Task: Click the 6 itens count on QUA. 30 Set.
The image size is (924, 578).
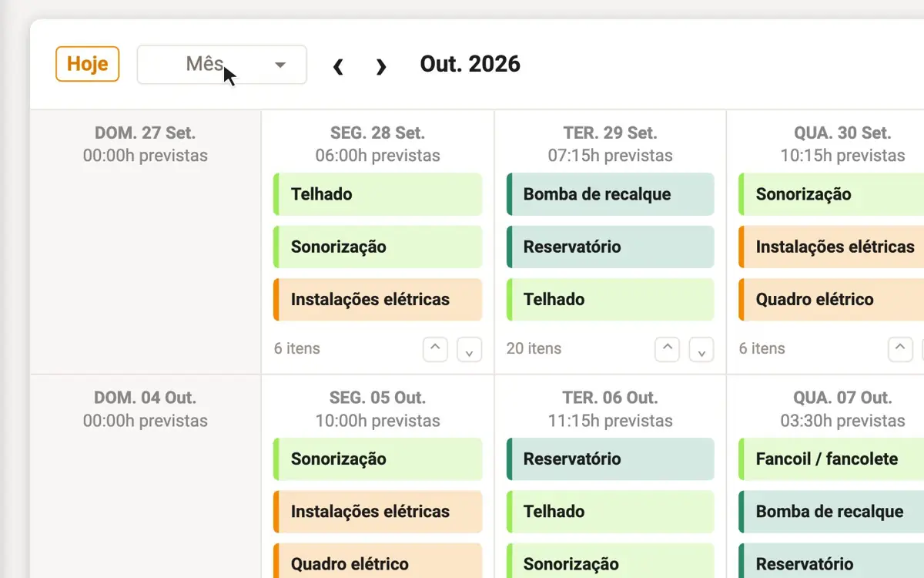Action: (762, 348)
